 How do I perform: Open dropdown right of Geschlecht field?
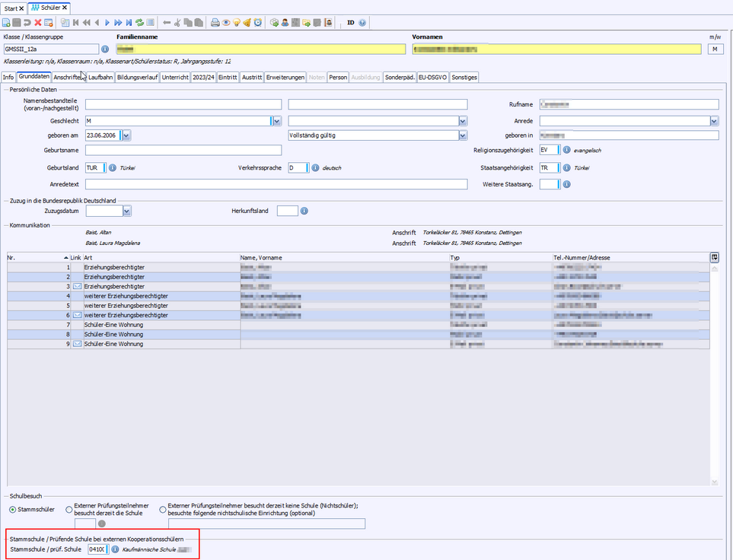click(463, 121)
